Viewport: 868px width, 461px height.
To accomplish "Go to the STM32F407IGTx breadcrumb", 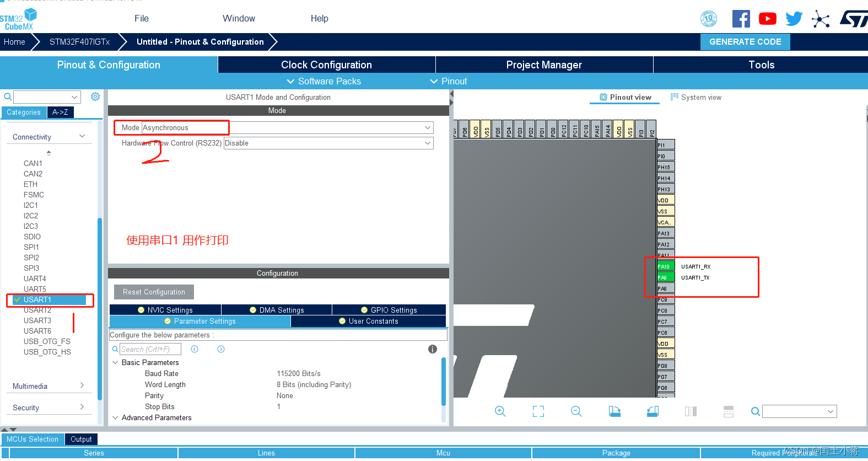I will click(79, 41).
